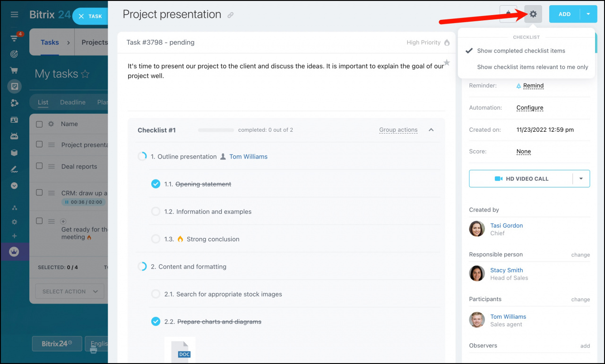This screenshot has height=364, width=605.
Task: Switch to the Projects tab
Action: point(95,42)
